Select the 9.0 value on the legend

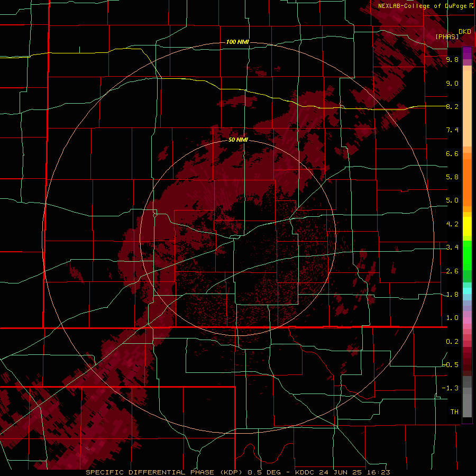(452, 83)
